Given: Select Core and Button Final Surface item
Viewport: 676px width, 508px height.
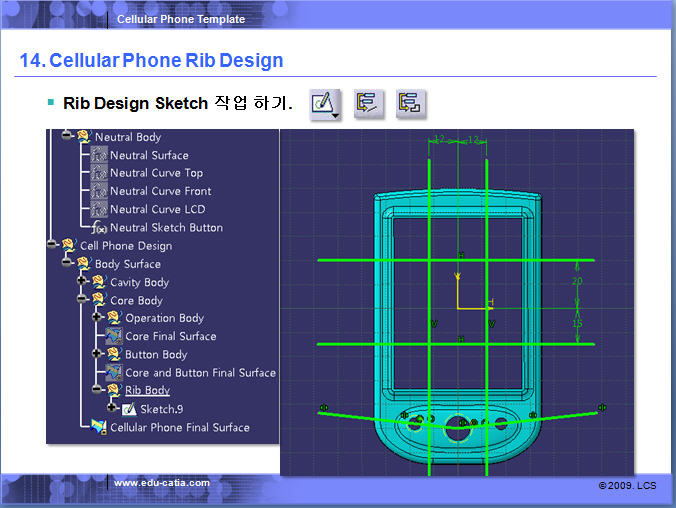Looking at the screenshot, I should (x=200, y=373).
